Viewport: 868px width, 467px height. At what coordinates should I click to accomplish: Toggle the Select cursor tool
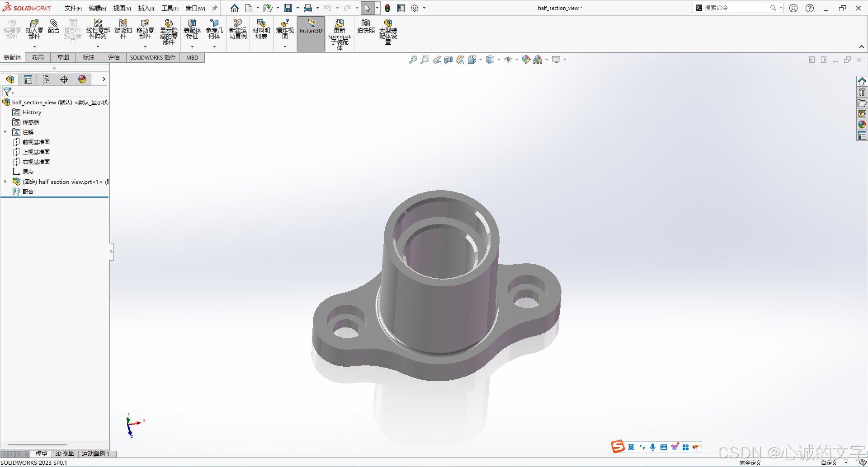(x=367, y=8)
